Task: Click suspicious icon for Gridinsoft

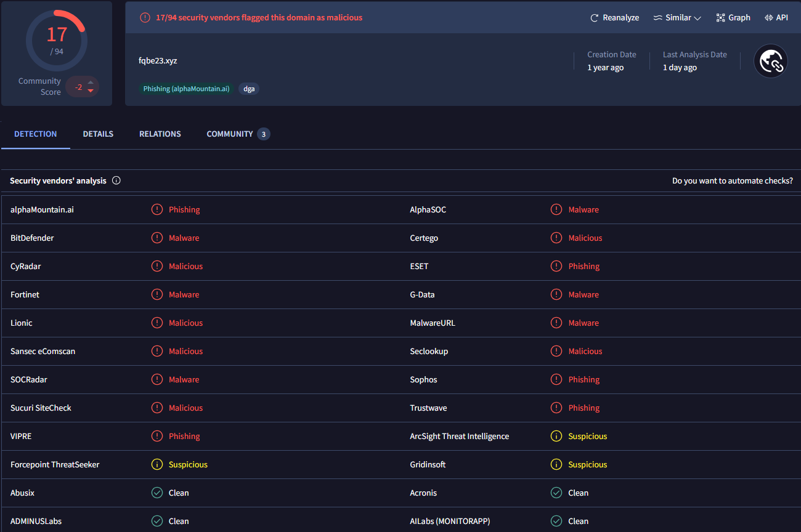Action: [556, 464]
